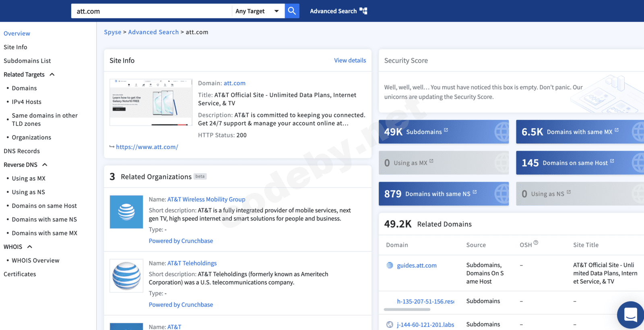
Task: Open Domains on same Host in the sidebar
Action: 44,206
